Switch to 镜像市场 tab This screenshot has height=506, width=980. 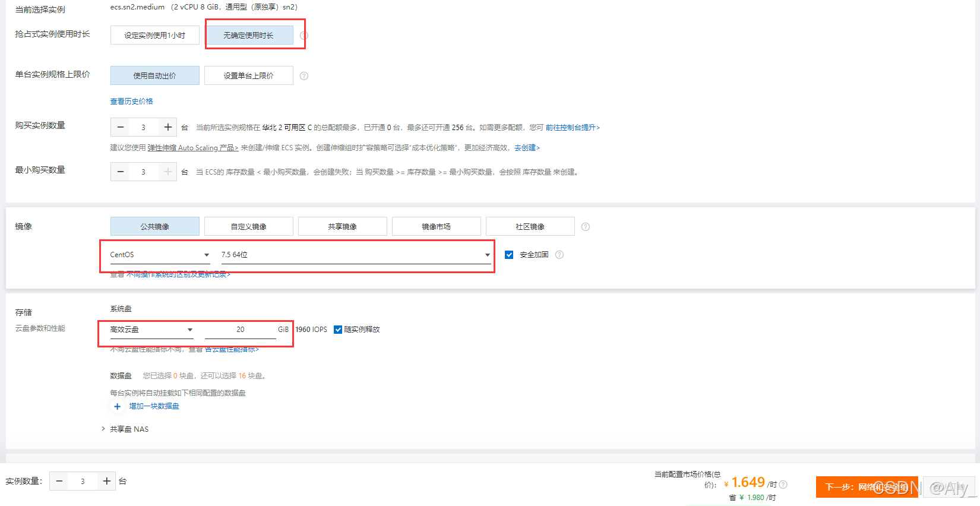point(437,226)
